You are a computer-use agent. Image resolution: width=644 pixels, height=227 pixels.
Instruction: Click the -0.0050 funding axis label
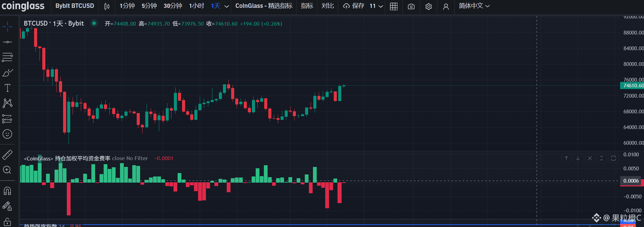(632, 197)
